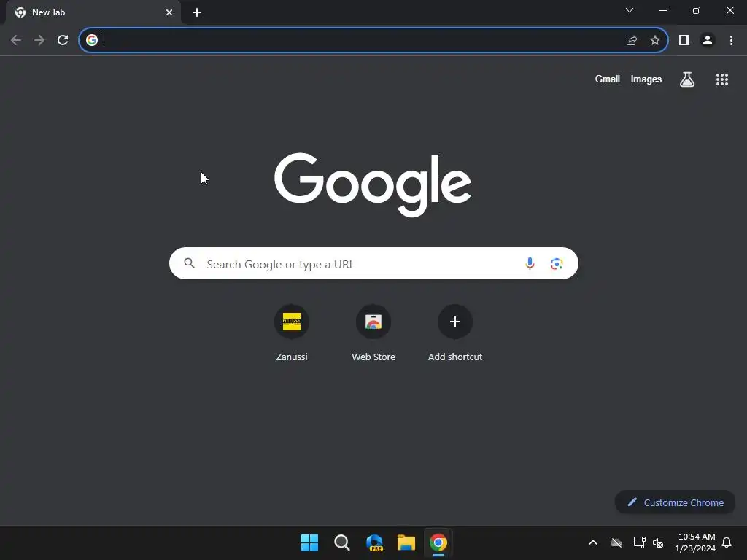Viewport: 747px width, 560px height.
Task: Click the OneDrive cloud tray icon
Action: click(616, 542)
